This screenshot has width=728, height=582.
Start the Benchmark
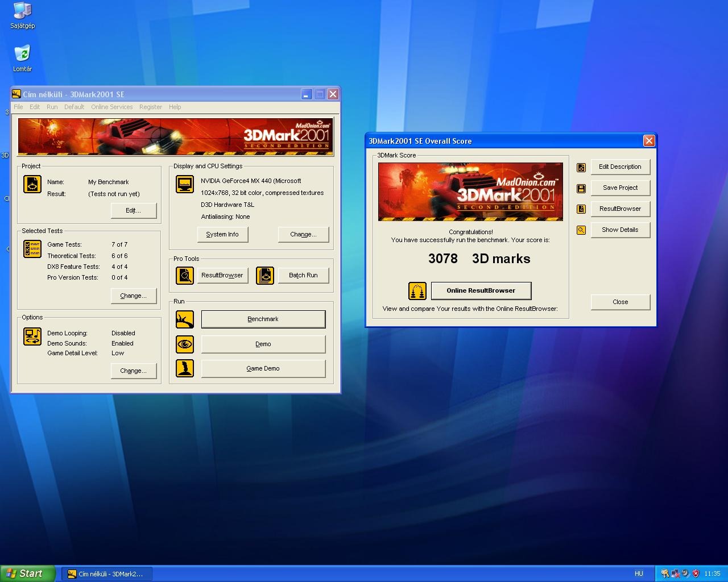click(x=263, y=319)
